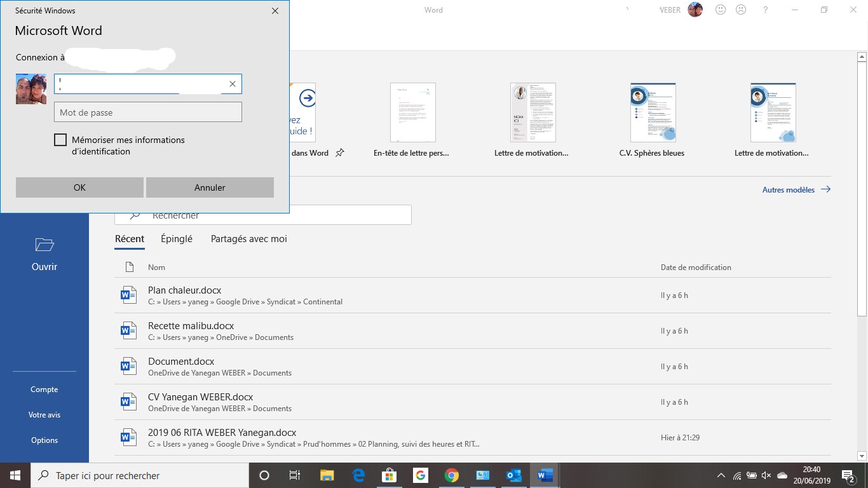Click the pin icon next to the Word guide

click(x=340, y=153)
